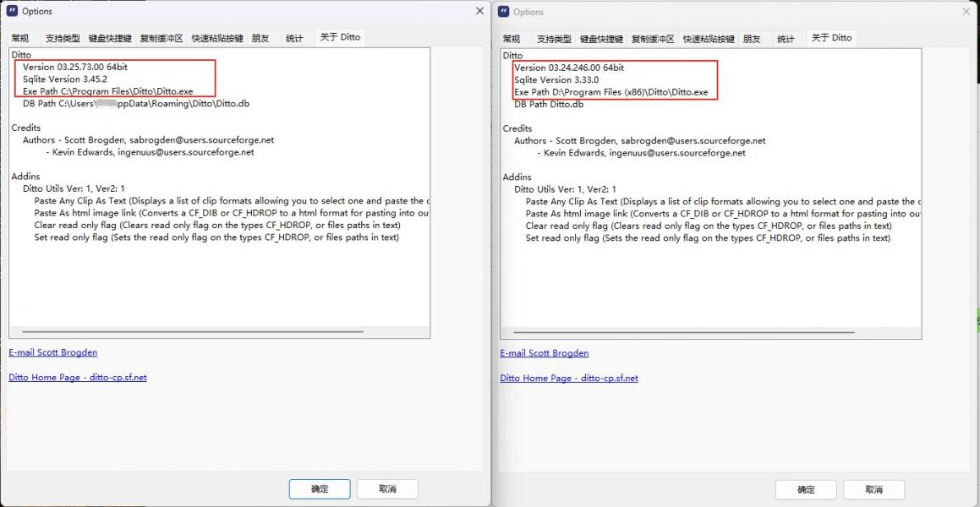
Task: Close the left Options window
Action: pyautogui.click(x=479, y=11)
